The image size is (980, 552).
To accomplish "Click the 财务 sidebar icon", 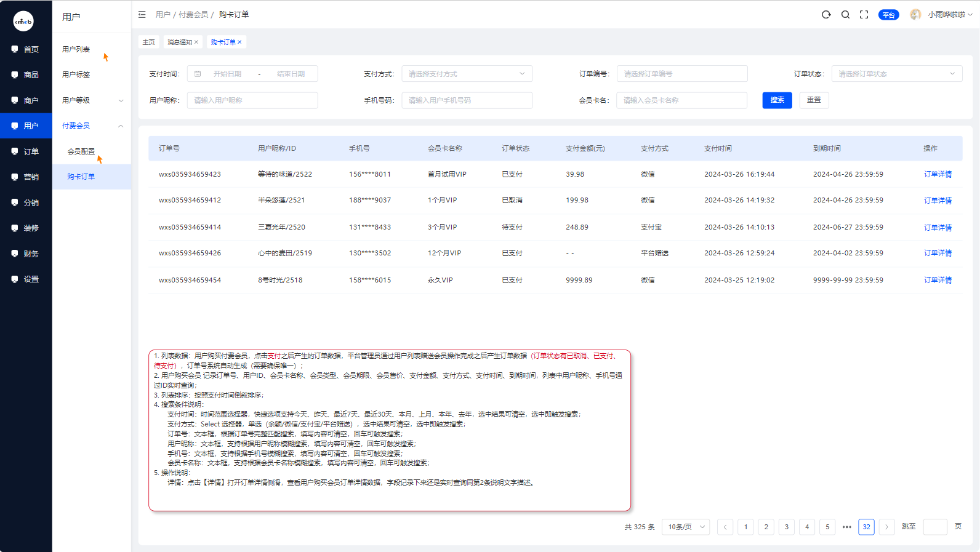I will 15,254.
